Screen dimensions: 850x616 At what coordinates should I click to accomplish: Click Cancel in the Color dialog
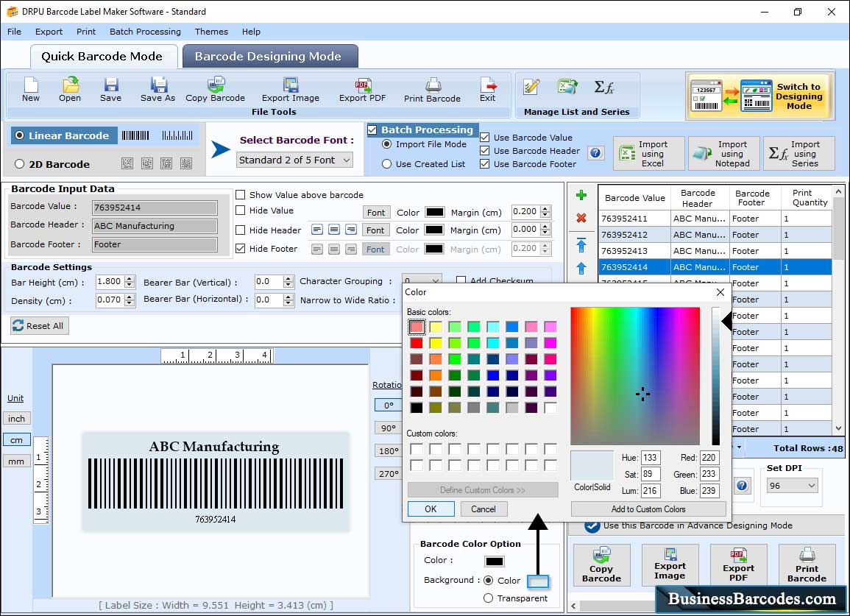[483, 509]
